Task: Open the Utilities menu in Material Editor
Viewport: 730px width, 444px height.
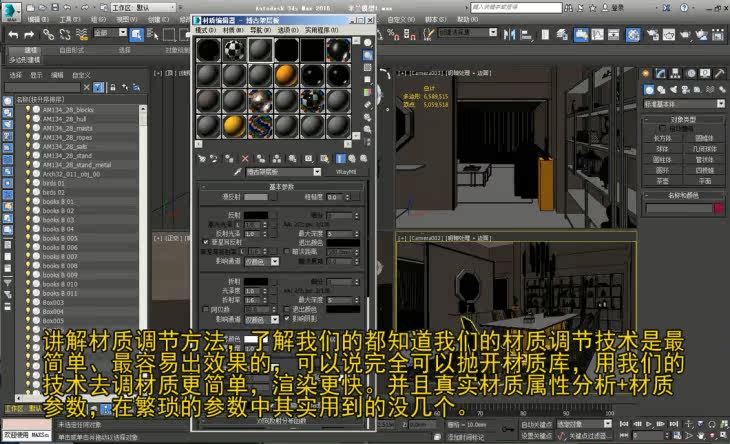Action: tap(322, 30)
